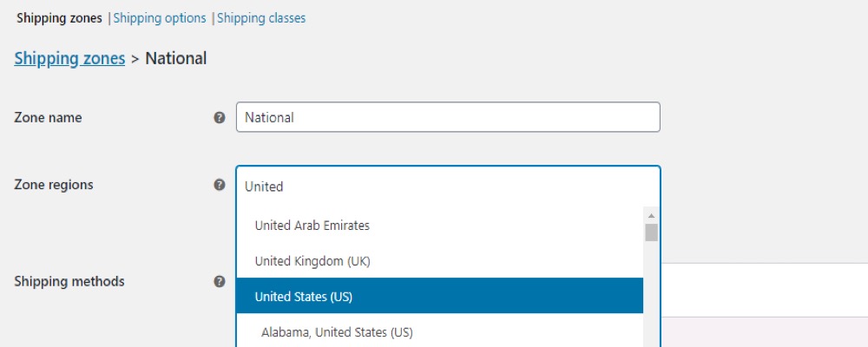Click the scrollbar track below the thumb
Screen dimensions: 868x347
coord(652,293)
